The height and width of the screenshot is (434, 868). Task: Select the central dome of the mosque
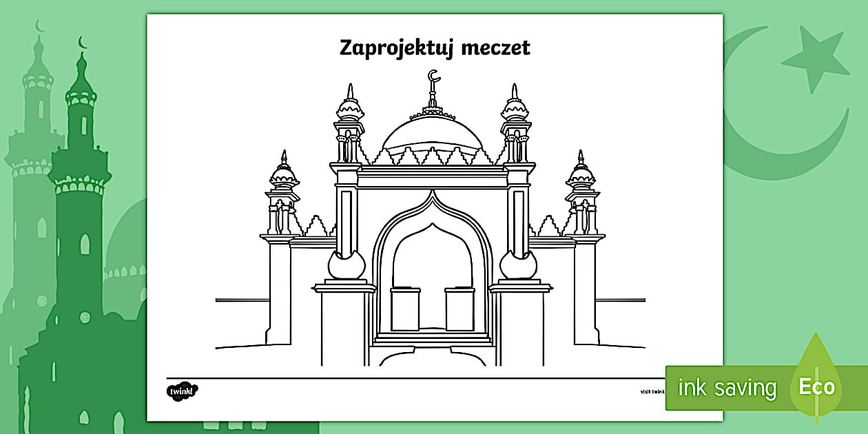point(433,134)
